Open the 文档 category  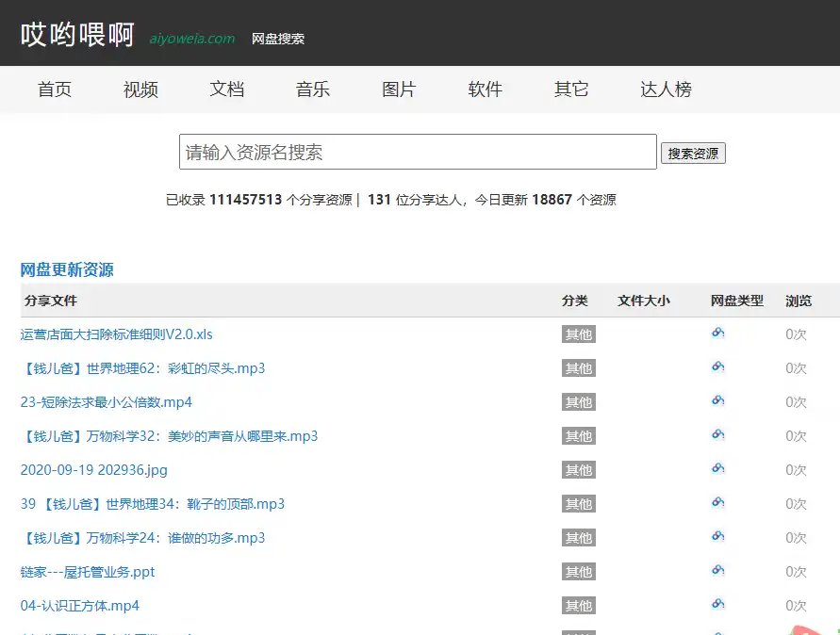[x=226, y=89]
